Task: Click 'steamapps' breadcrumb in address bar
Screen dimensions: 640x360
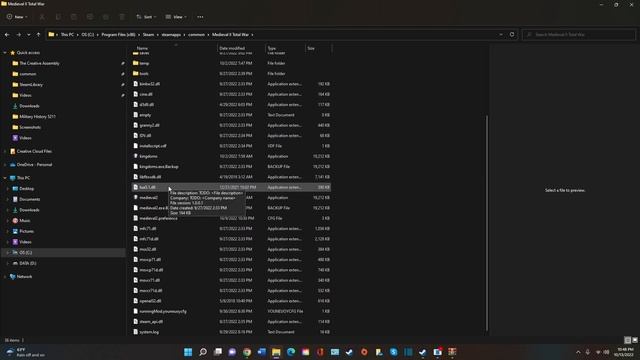Action: click(x=171, y=35)
